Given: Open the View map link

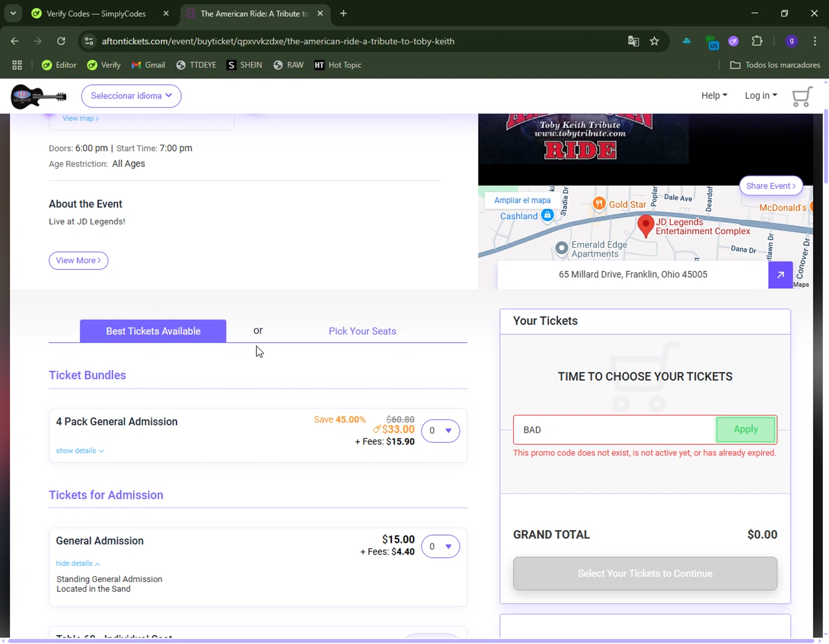Looking at the screenshot, I should pyautogui.click(x=81, y=118).
